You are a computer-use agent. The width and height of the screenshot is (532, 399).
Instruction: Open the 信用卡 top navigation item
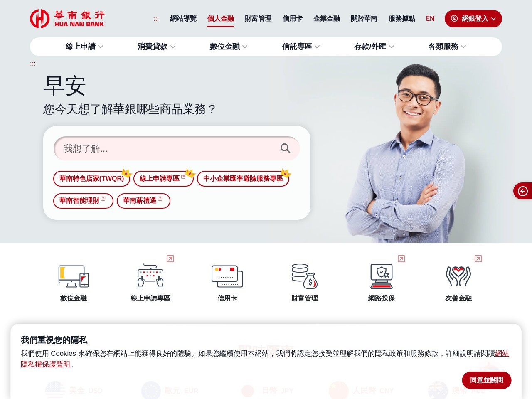point(293,19)
